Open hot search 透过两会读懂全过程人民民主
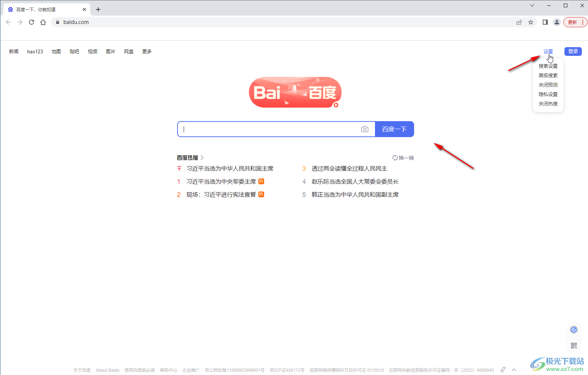 click(349, 169)
